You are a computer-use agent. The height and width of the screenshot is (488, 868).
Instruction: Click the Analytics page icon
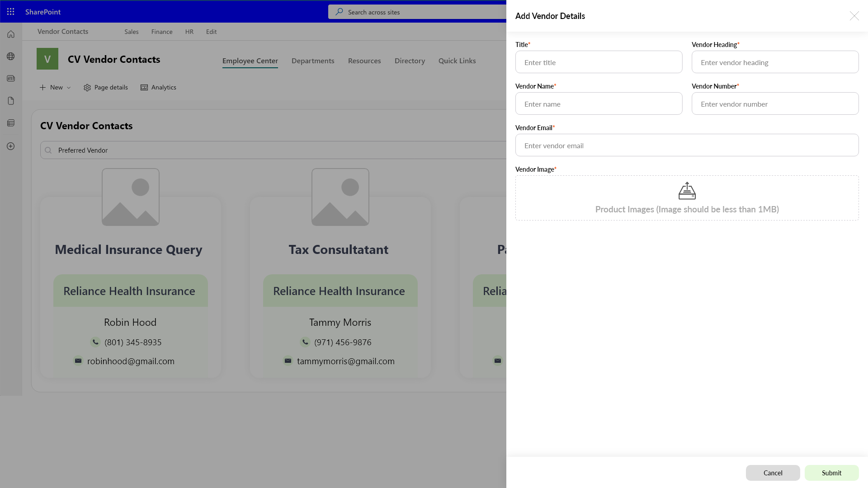[x=144, y=88]
